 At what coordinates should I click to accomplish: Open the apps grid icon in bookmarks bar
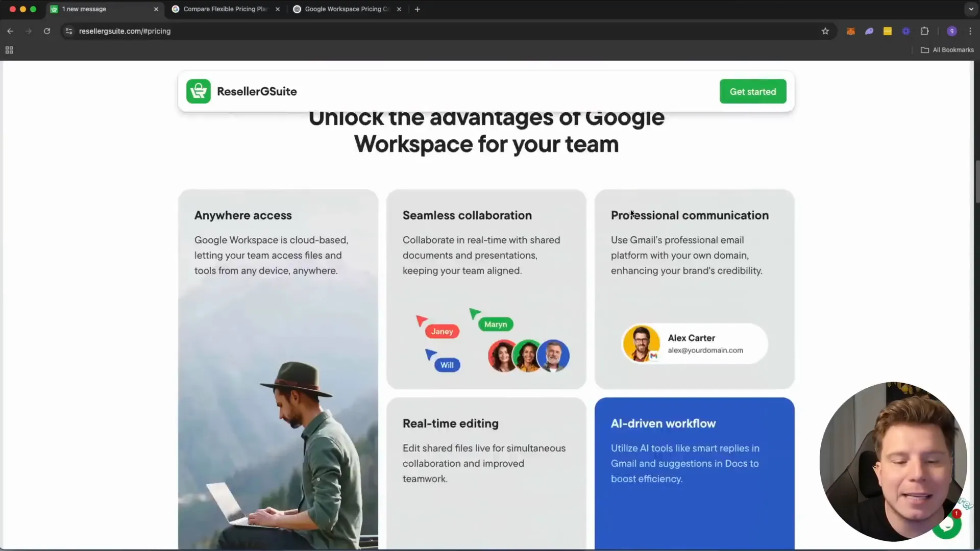coord(9,50)
